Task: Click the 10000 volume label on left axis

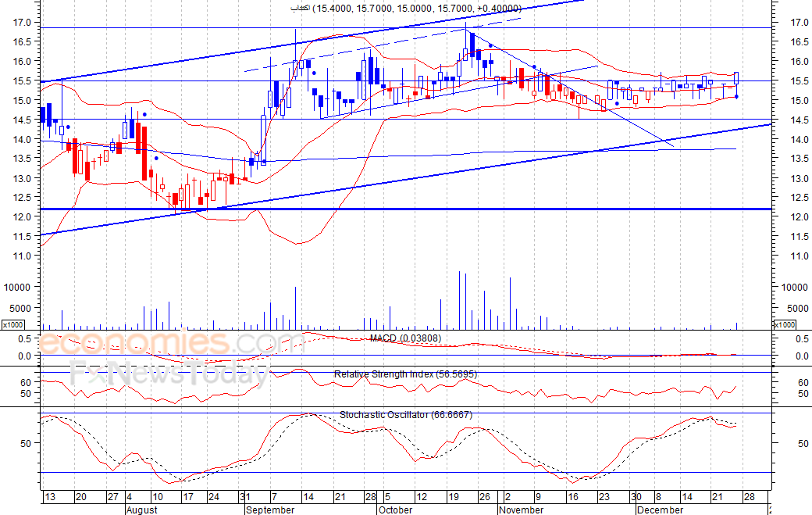Action: click(18, 287)
